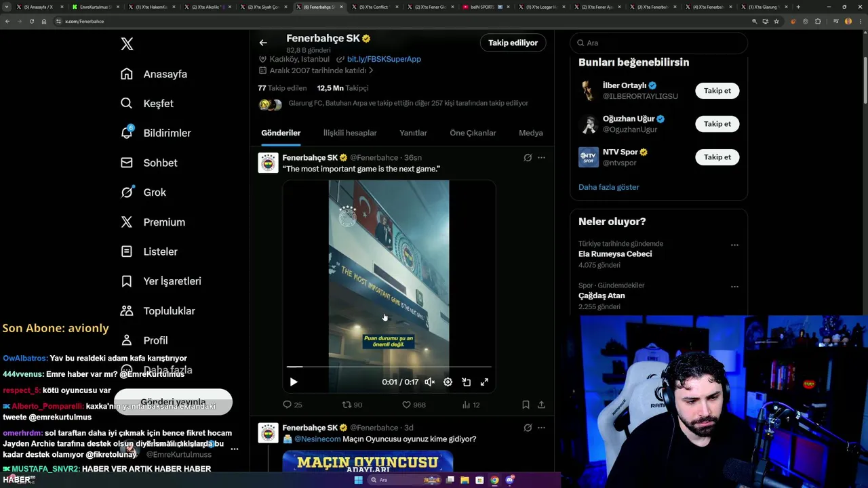
Task: Open three-dot menu on the first post
Action: click(x=541, y=157)
